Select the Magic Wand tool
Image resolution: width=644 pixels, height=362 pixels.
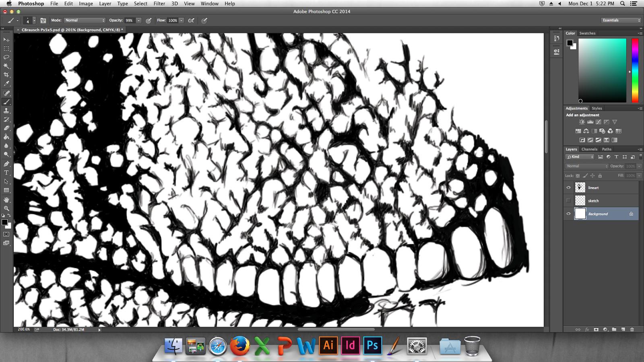tap(6, 66)
